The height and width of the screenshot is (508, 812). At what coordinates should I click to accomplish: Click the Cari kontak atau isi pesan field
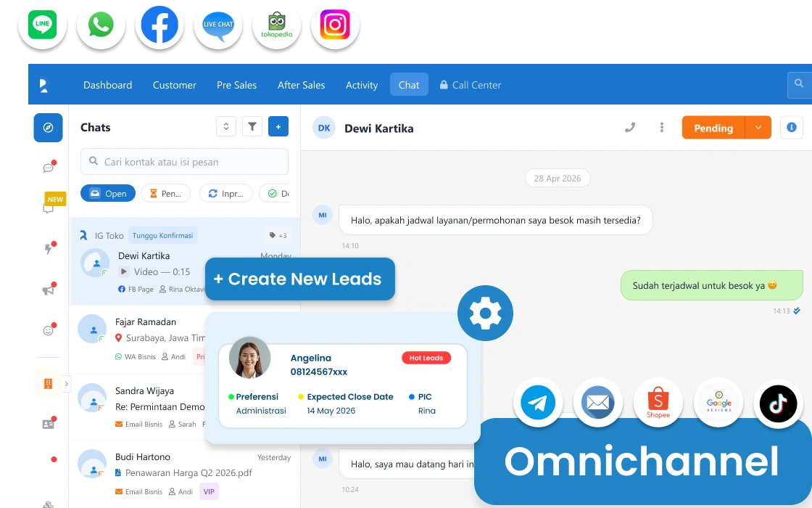[184, 162]
